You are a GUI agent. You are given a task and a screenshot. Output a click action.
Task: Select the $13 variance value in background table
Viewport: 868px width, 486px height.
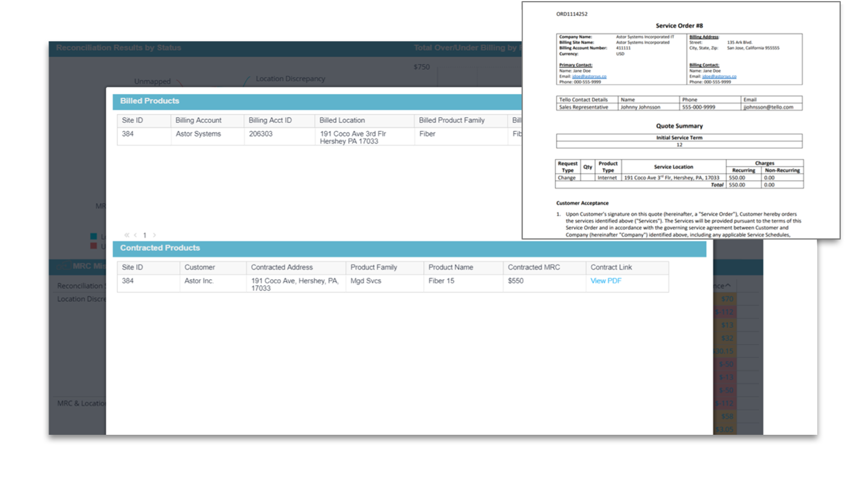click(727, 325)
